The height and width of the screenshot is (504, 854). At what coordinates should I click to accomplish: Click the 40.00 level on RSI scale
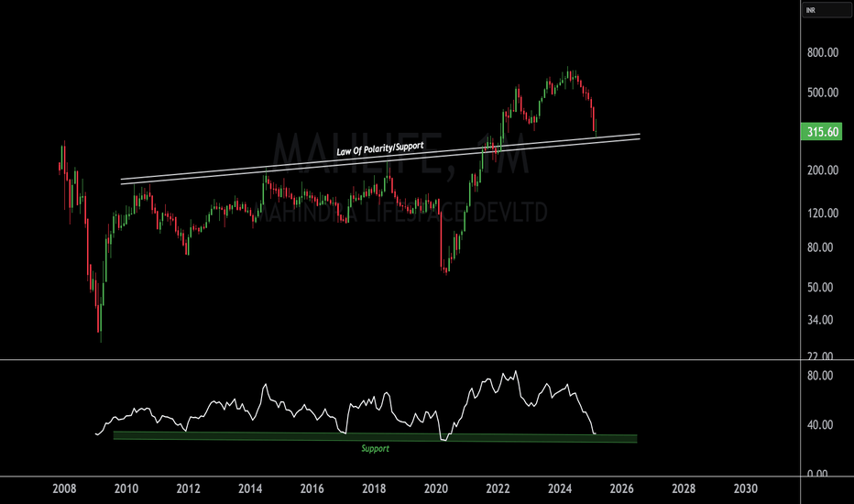click(820, 424)
